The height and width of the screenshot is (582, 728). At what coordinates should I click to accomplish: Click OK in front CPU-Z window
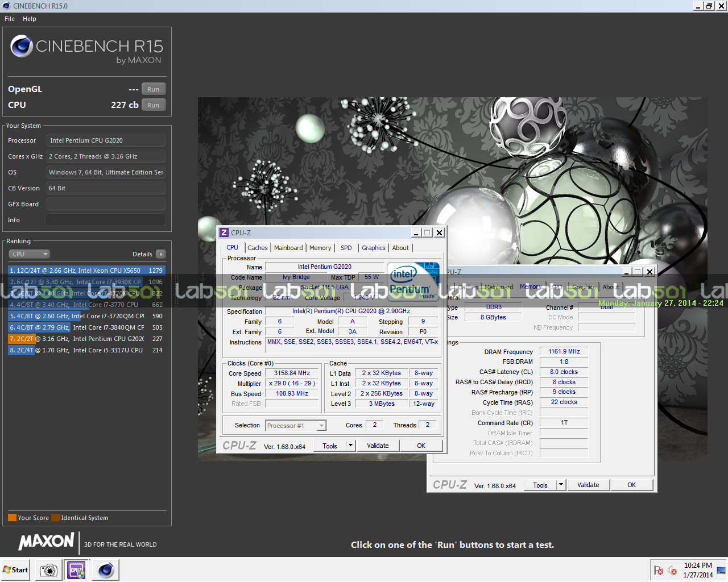click(x=421, y=446)
